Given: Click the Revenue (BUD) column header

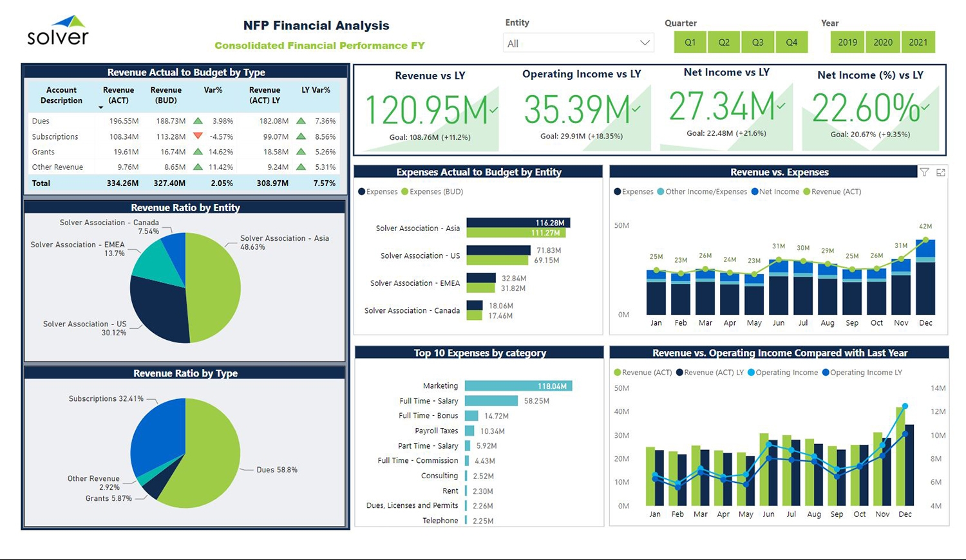Looking at the screenshot, I should coord(166,95).
